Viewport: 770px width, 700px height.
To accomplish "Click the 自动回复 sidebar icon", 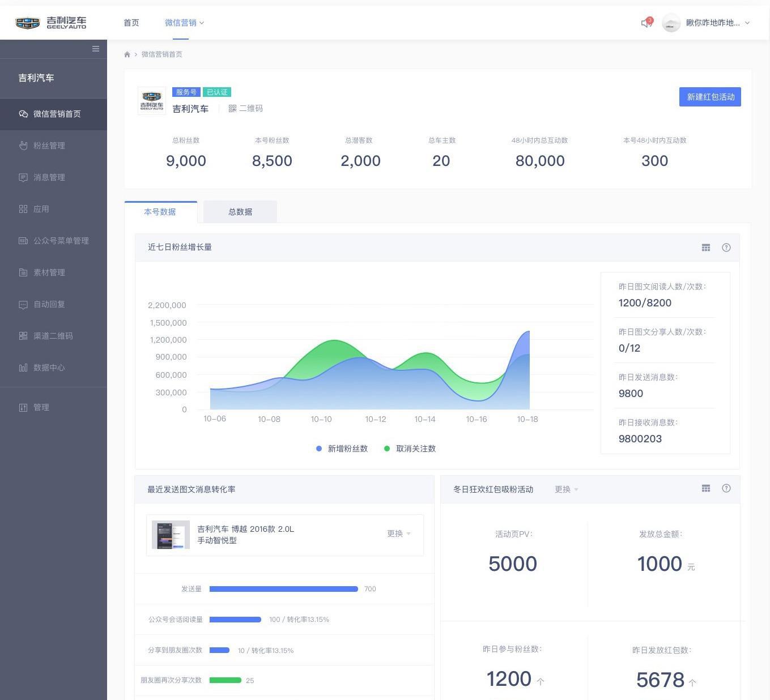I will point(23,304).
